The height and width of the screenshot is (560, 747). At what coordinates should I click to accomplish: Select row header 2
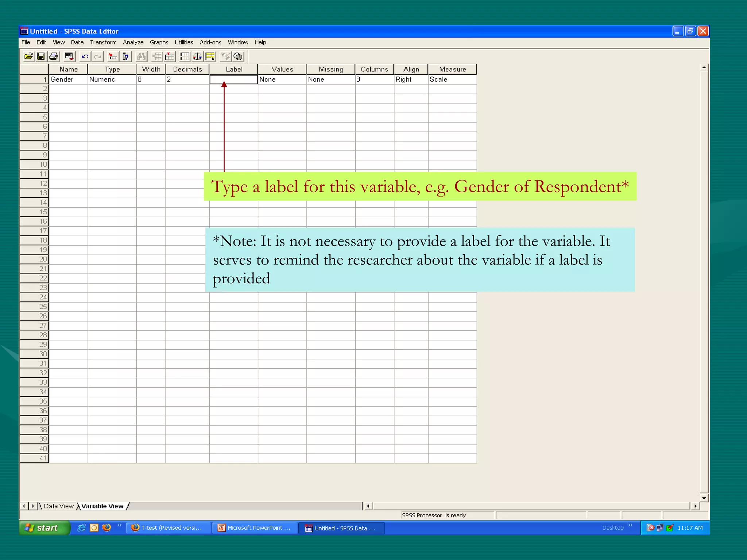click(x=34, y=89)
